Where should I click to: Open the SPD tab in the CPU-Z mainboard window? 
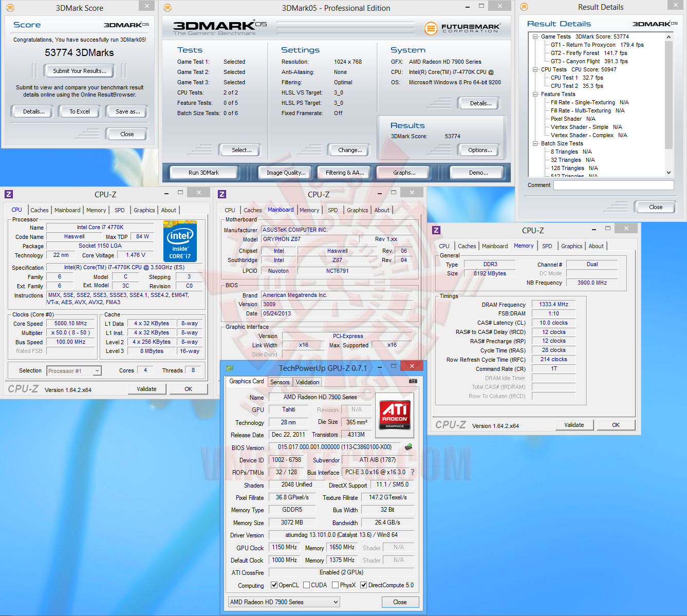pyautogui.click(x=333, y=210)
